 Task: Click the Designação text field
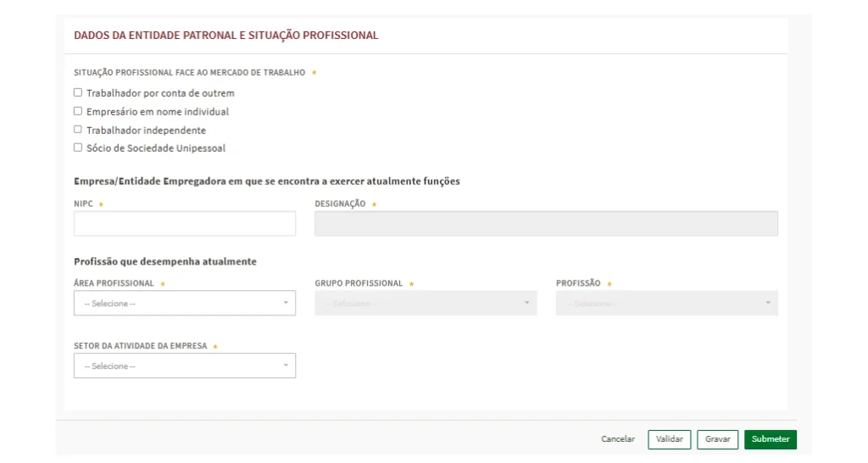click(546, 224)
